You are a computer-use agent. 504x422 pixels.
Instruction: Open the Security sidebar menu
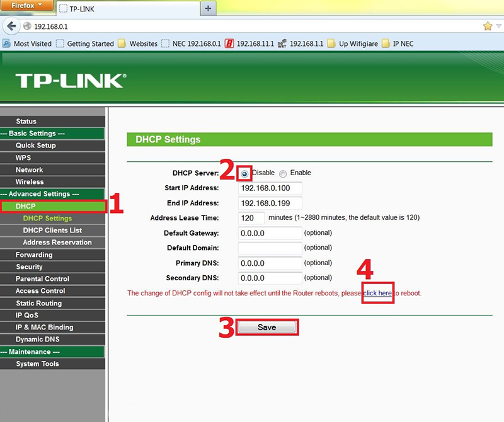tap(52, 267)
